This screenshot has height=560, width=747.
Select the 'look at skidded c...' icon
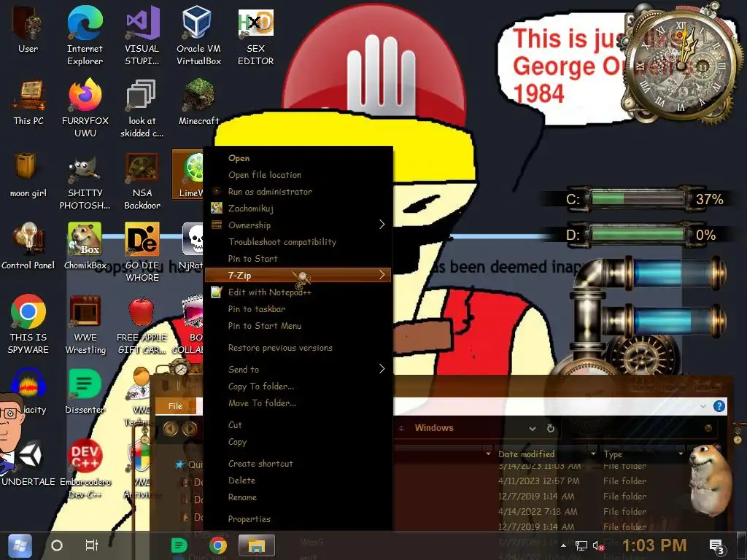coord(142,108)
